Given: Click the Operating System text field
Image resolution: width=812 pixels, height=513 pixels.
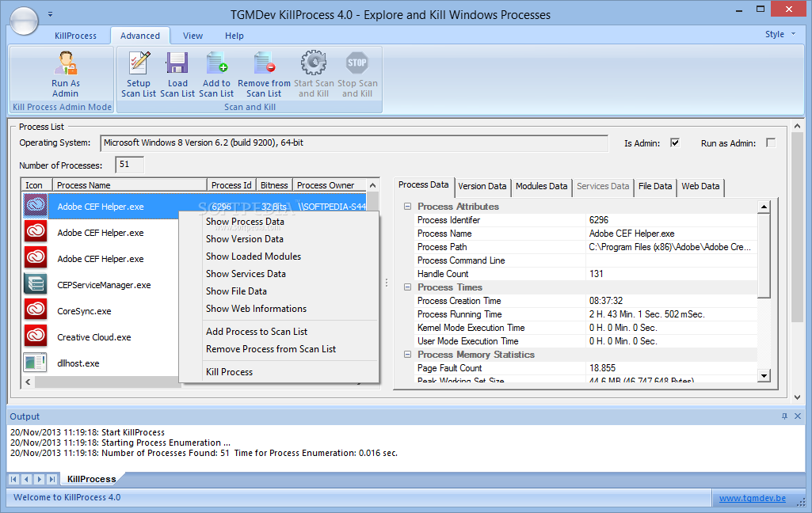Looking at the screenshot, I should pos(354,142).
